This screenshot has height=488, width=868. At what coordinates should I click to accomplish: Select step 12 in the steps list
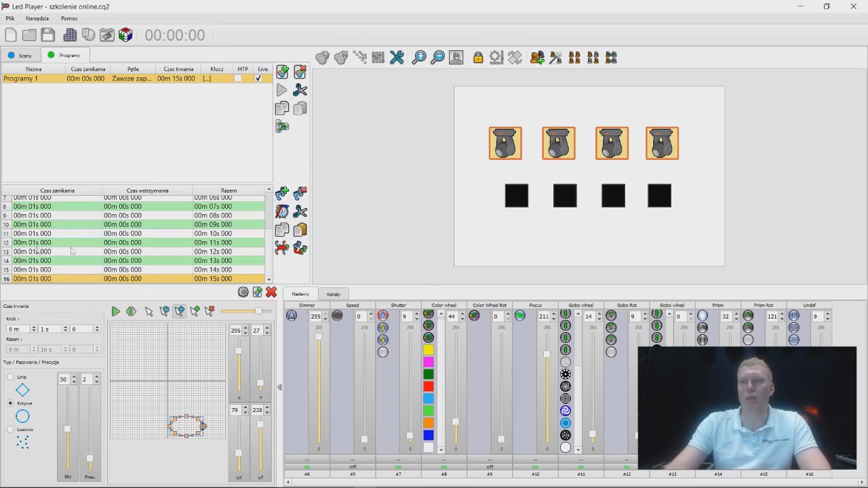point(134,243)
